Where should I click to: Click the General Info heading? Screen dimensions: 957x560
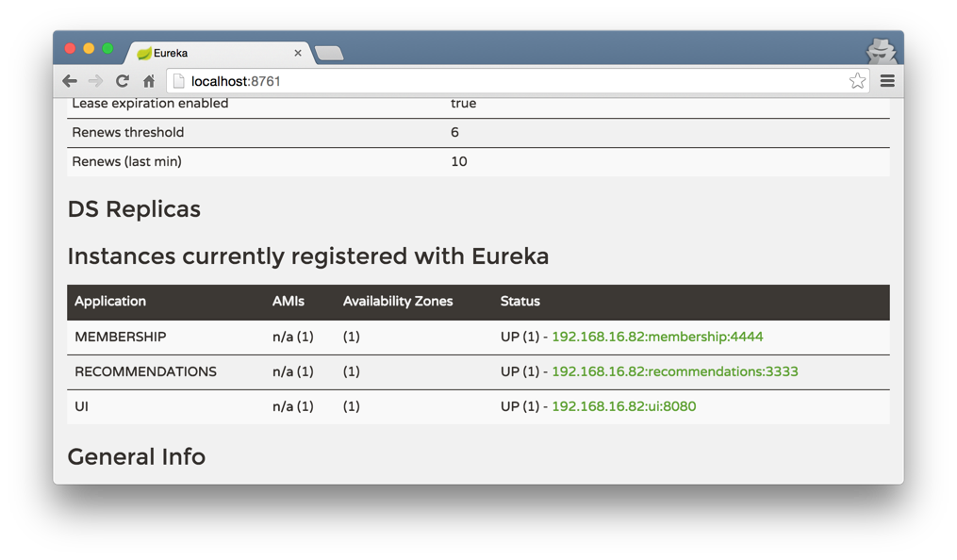pos(137,457)
